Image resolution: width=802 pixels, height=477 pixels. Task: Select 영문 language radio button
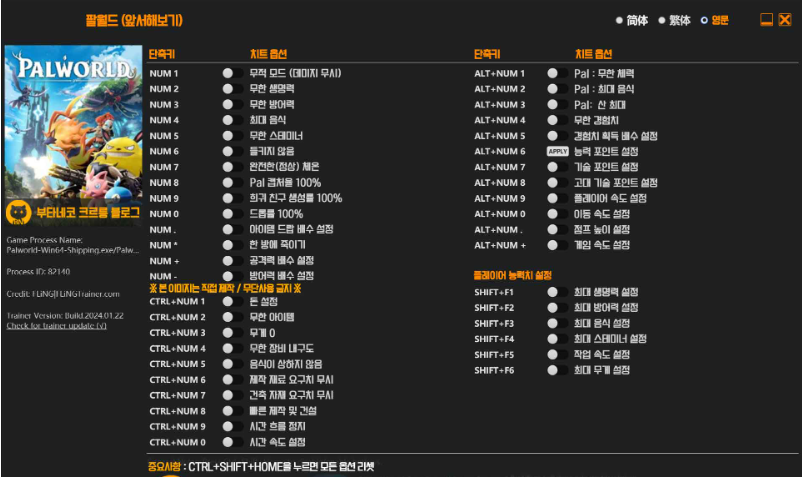704,20
